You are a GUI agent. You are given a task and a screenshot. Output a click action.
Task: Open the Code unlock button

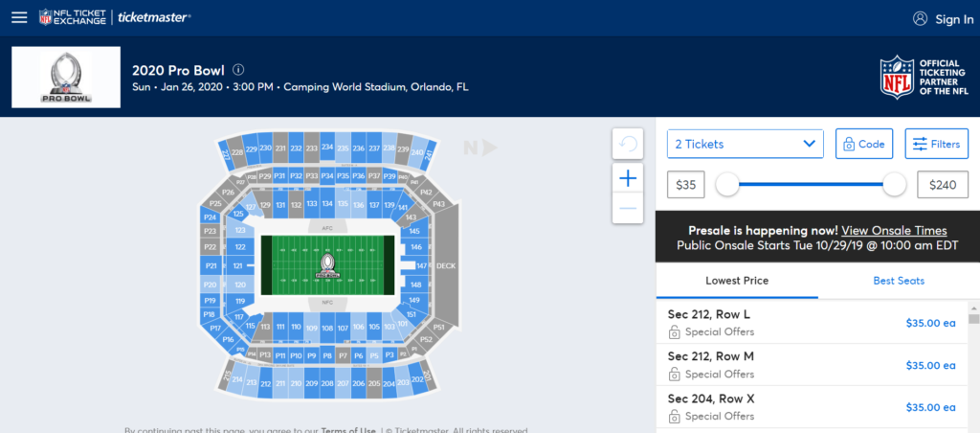[863, 144]
